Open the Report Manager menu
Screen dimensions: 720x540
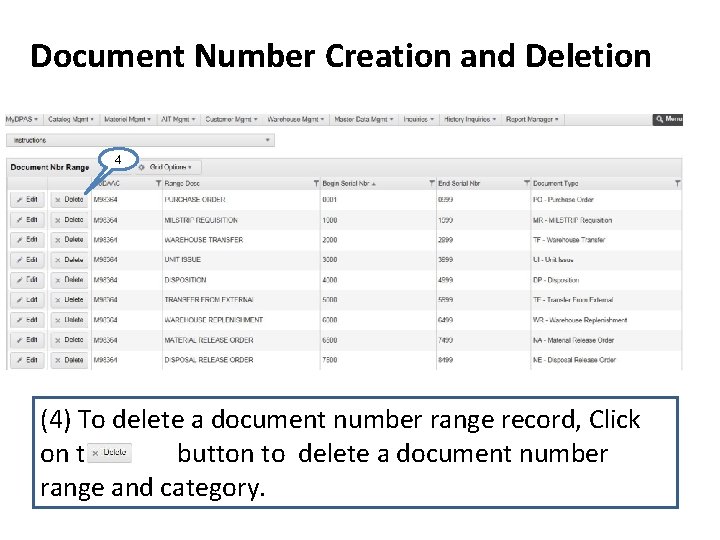click(532, 119)
